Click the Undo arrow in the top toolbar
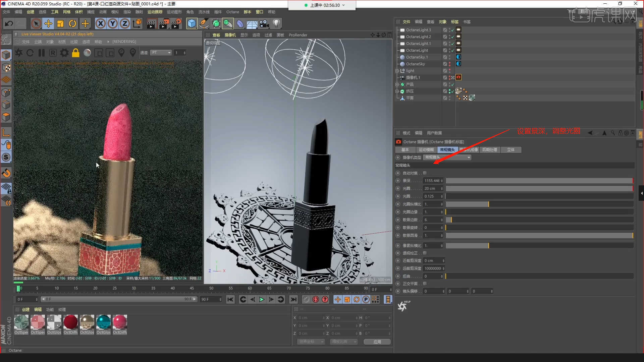This screenshot has height=362, width=644. 9,23
